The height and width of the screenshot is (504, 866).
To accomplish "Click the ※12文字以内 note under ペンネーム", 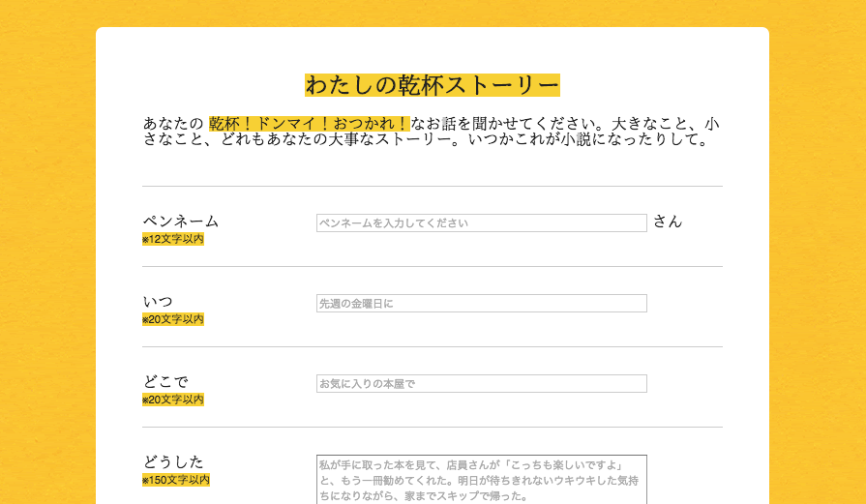I will point(173,239).
